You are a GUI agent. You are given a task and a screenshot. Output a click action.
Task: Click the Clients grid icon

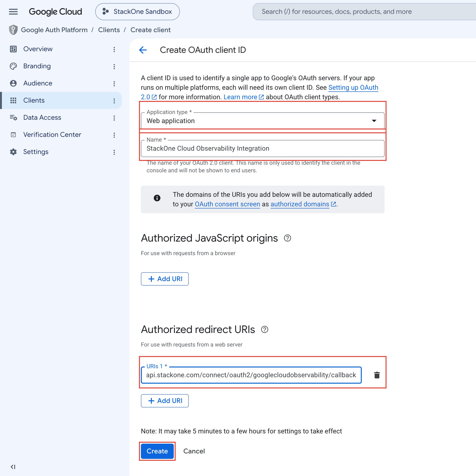(x=13, y=100)
